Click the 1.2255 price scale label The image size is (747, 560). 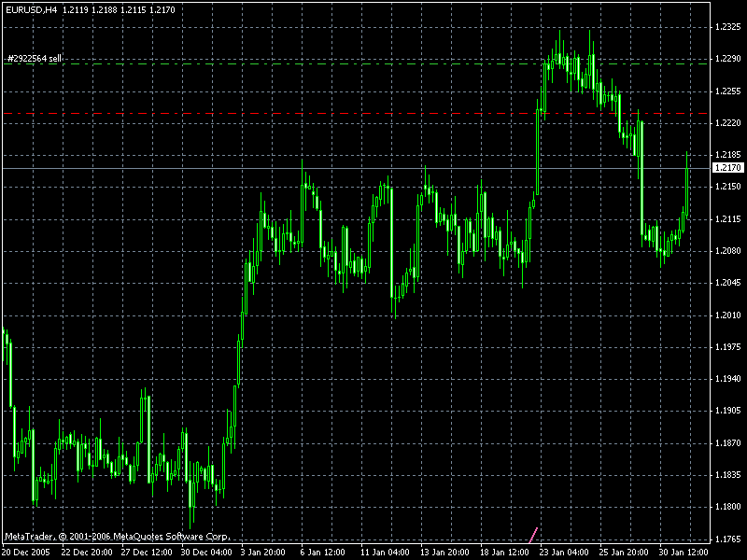tap(728, 91)
